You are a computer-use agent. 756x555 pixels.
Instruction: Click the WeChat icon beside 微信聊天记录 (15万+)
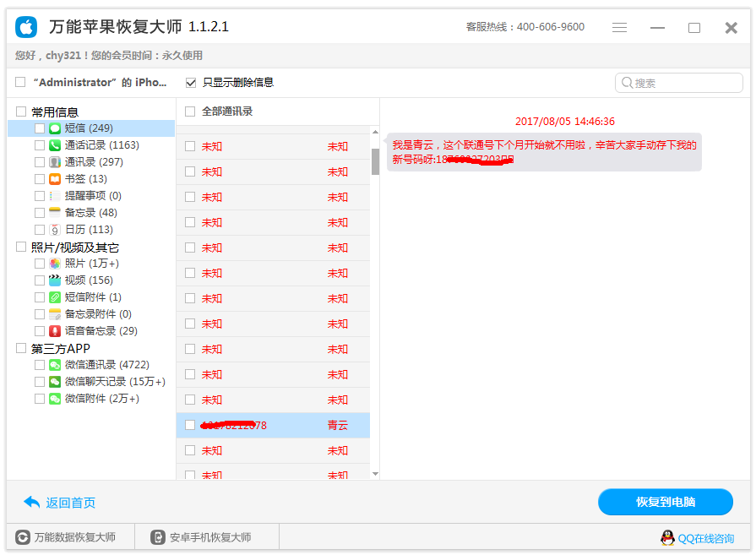pyautogui.click(x=55, y=382)
